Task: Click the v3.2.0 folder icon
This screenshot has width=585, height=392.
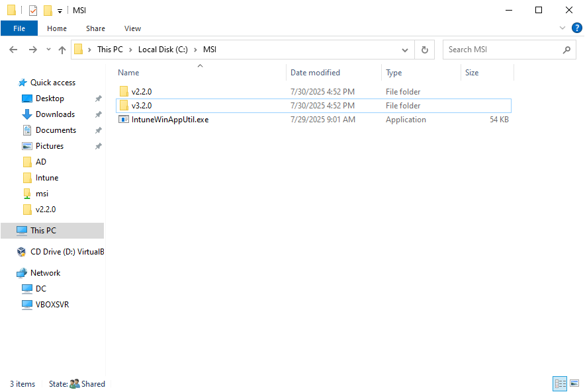Action: point(124,106)
